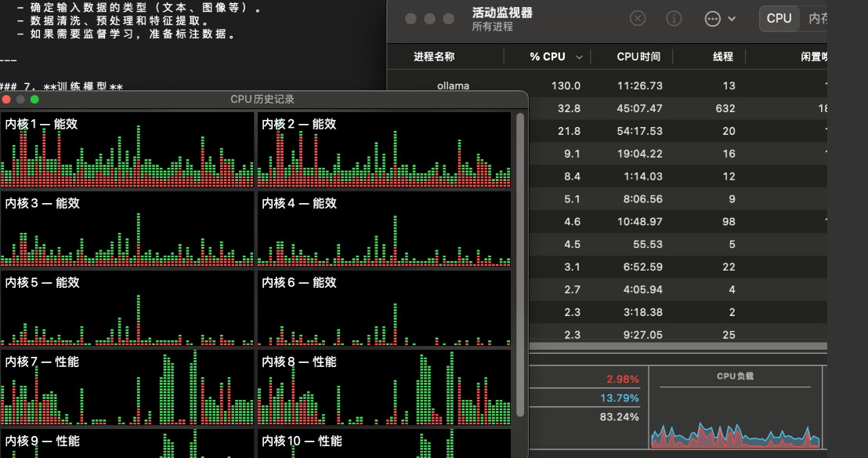Sort by the 进程名称 column header

click(434, 56)
